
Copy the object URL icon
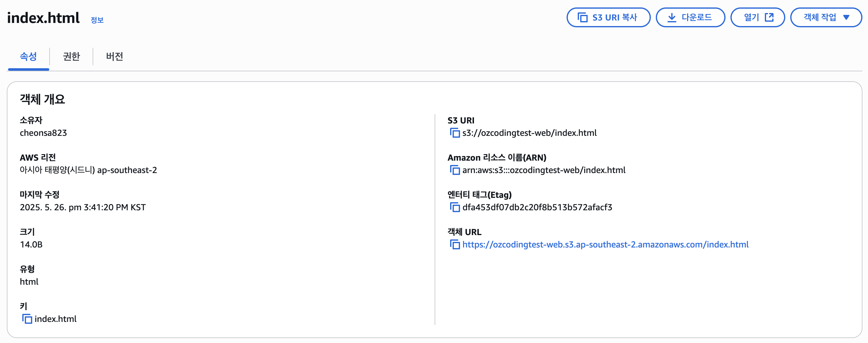pos(454,244)
